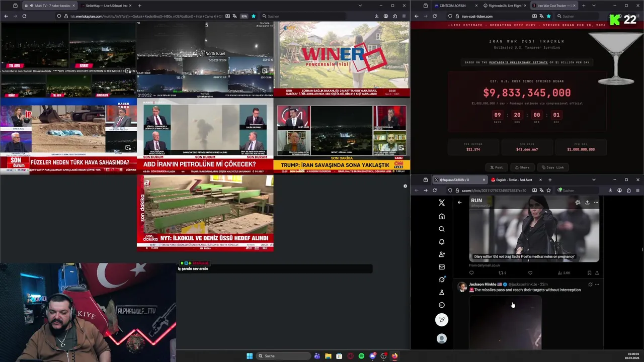
Task: Open new tab in Multi TV window
Action: (139, 6)
